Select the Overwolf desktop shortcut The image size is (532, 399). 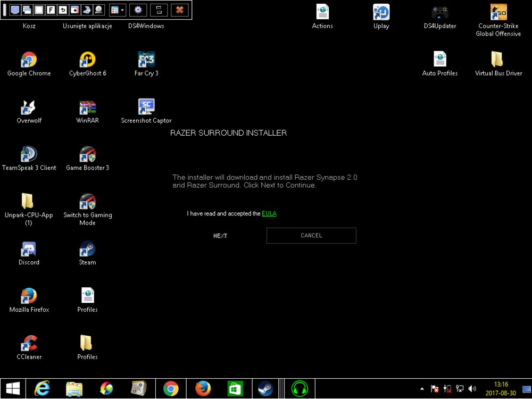(29, 111)
